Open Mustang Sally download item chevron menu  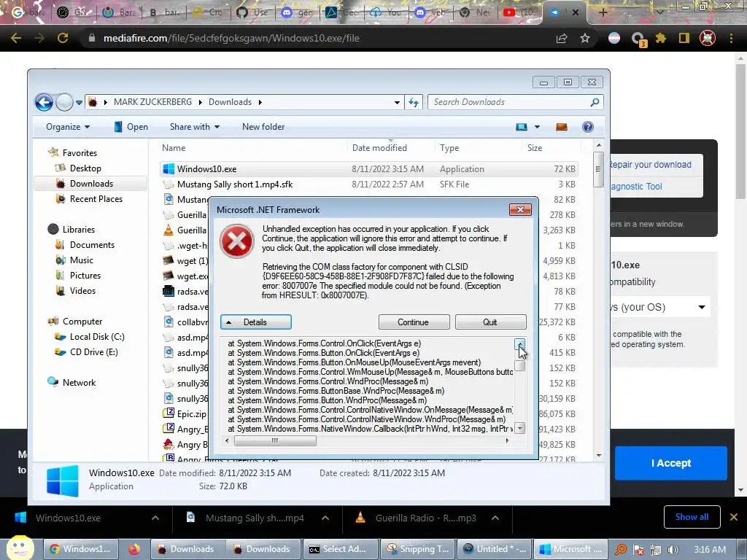coord(325,518)
